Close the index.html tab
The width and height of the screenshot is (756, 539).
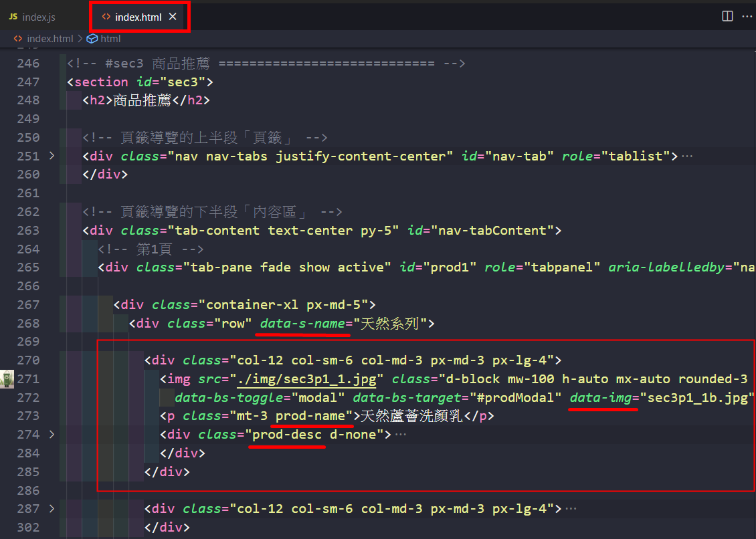(173, 17)
